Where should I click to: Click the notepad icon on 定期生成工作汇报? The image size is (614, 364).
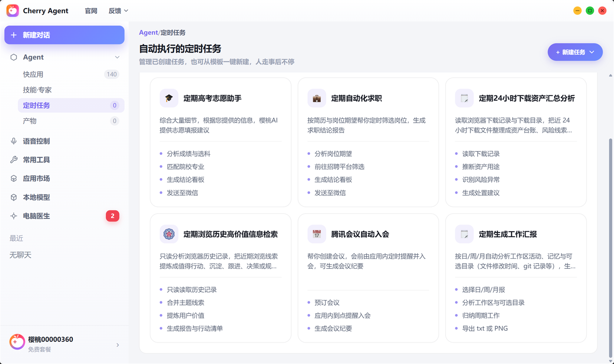pos(464,234)
